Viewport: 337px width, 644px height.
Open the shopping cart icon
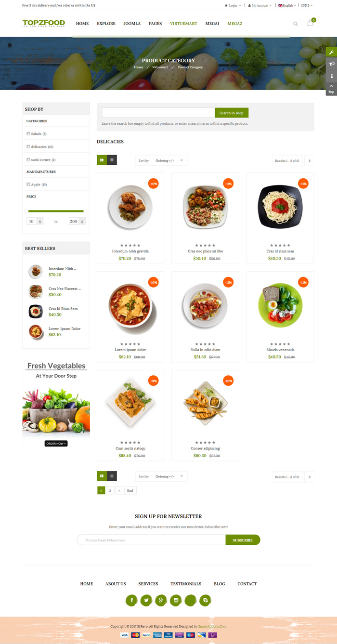pyautogui.click(x=310, y=23)
